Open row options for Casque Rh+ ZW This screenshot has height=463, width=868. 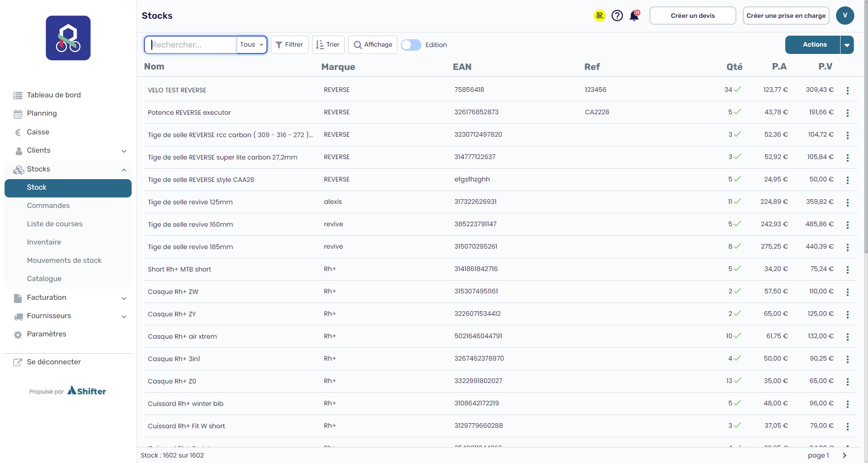click(x=847, y=292)
